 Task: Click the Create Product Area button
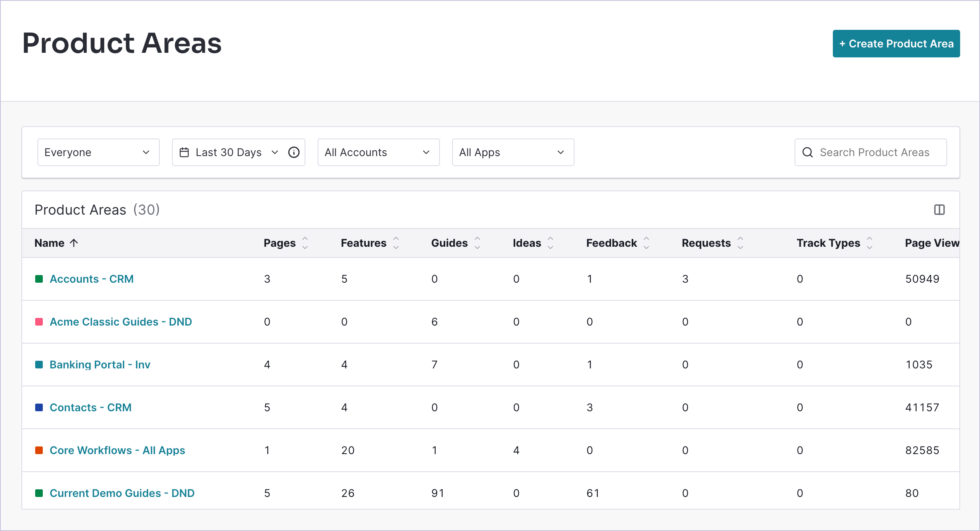pyautogui.click(x=896, y=44)
